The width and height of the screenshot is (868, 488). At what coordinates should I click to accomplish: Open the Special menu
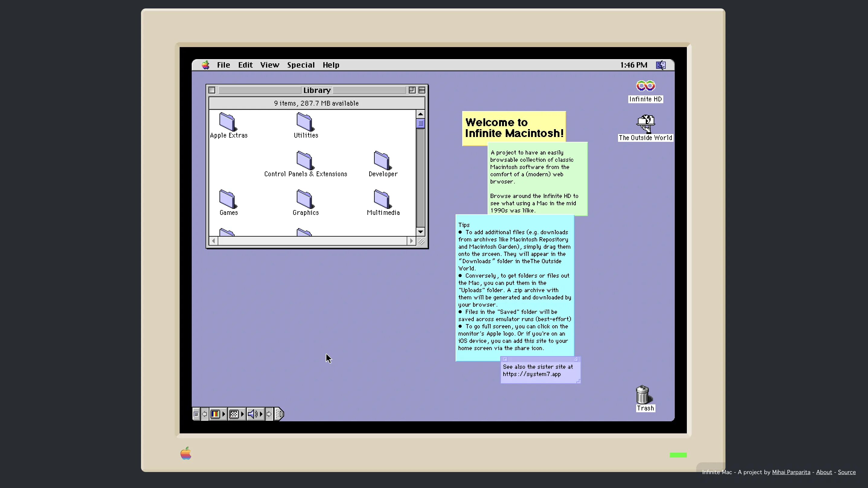[x=301, y=65]
